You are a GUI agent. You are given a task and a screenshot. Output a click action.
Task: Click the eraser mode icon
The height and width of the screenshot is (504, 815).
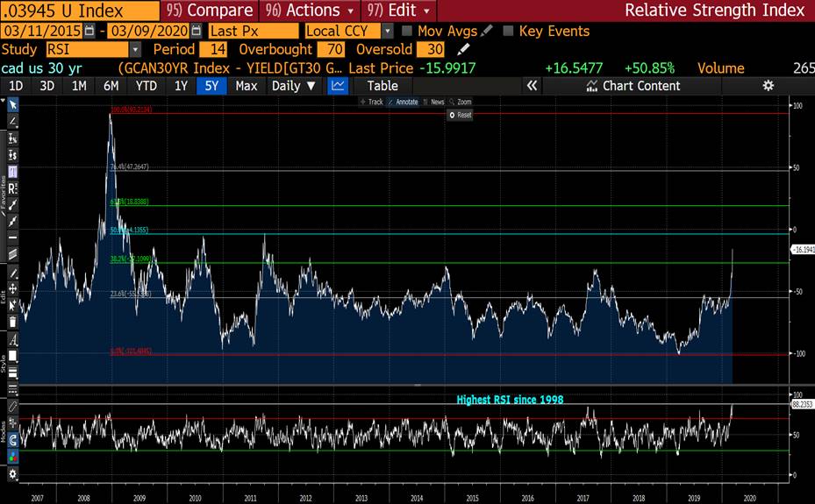[12, 406]
